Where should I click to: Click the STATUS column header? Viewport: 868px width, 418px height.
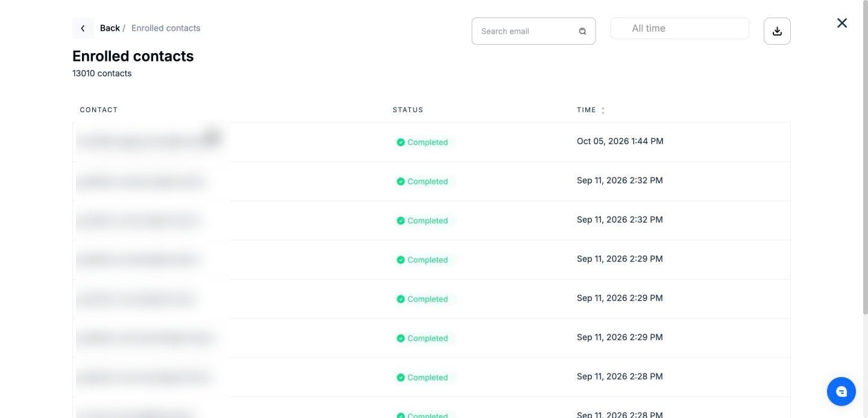point(408,110)
